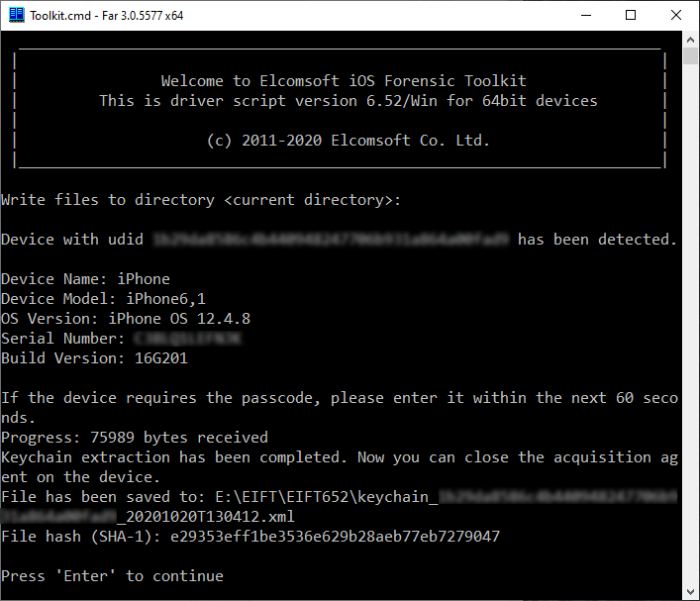The width and height of the screenshot is (700, 601).
Task: Click the 'Device Model: iPhone6,1' line
Action: pyautogui.click(x=103, y=299)
